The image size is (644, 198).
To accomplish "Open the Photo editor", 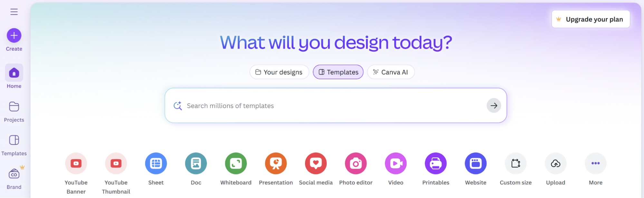I will 356,164.
